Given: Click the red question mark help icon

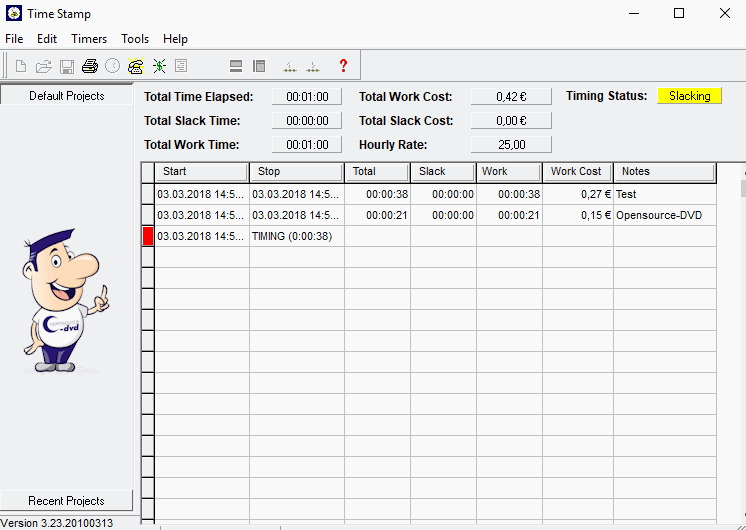Looking at the screenshot, I should point(343,67).
